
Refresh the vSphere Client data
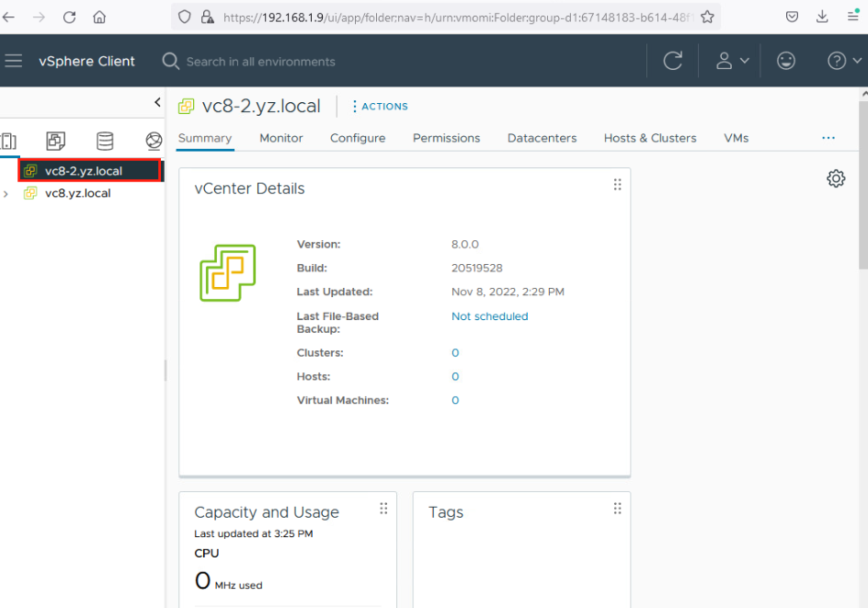pyautogui.click(x=672, y=61)
